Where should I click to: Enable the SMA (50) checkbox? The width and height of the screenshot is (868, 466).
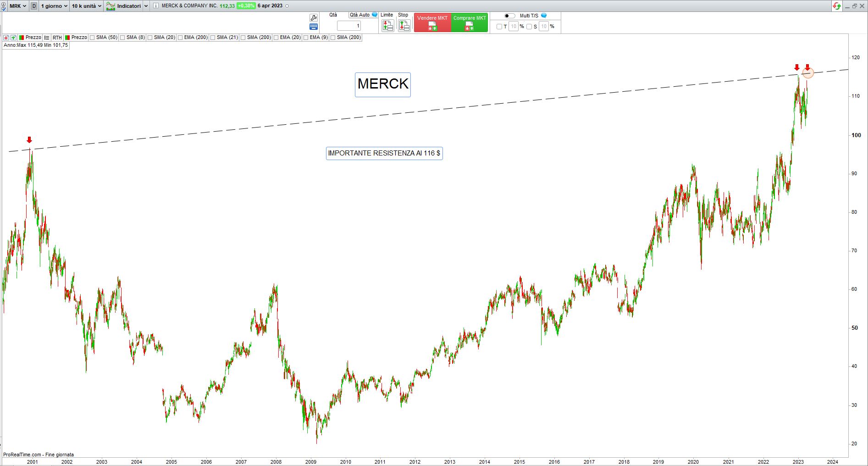(93, 38)
